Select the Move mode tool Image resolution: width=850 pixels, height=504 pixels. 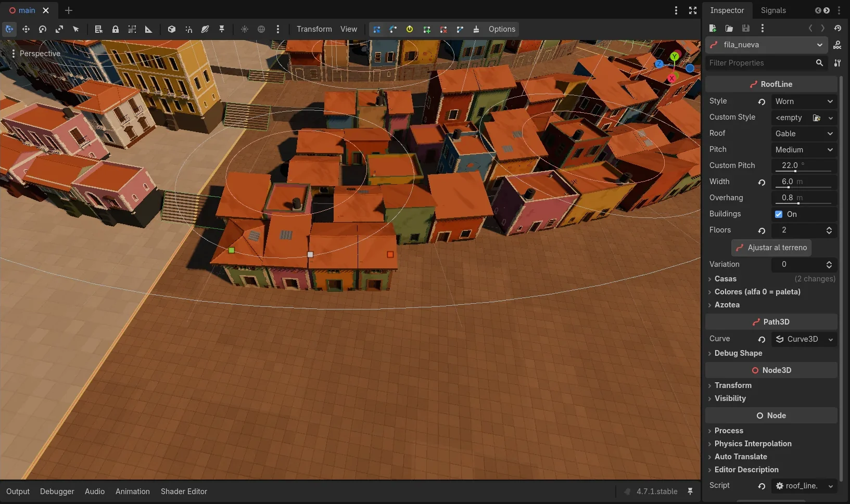pyautogui.click(x=26, y=29)
